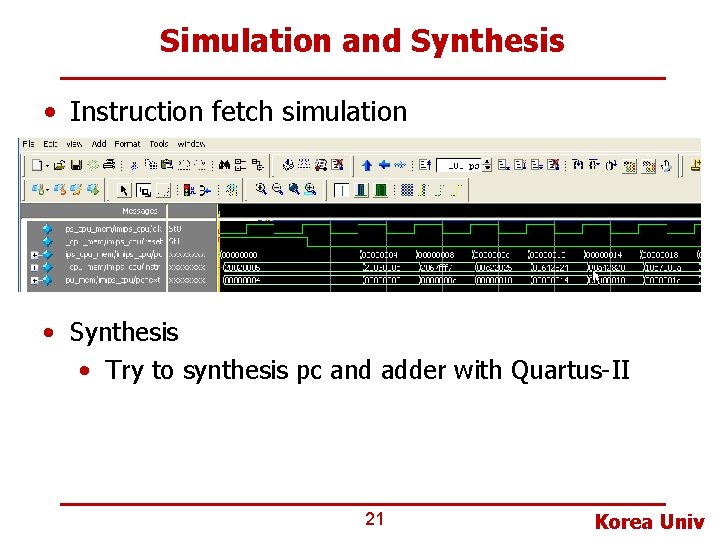Expand the mips_cpu/instr signal
Screen dimensions: 720x540
click(x=34, y=267)
